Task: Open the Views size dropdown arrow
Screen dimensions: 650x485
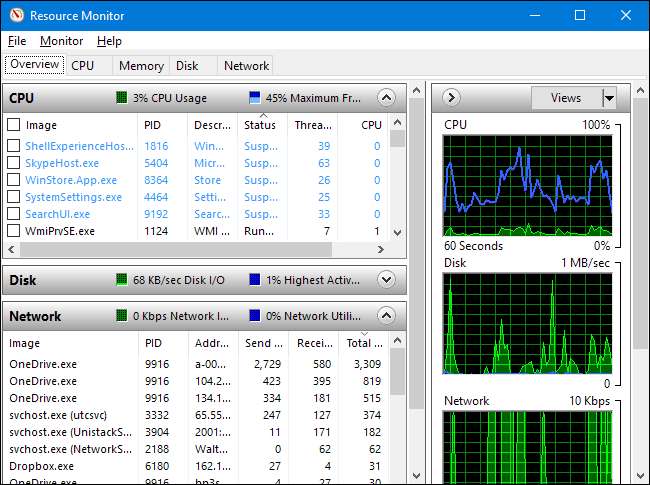Action: 608,98
